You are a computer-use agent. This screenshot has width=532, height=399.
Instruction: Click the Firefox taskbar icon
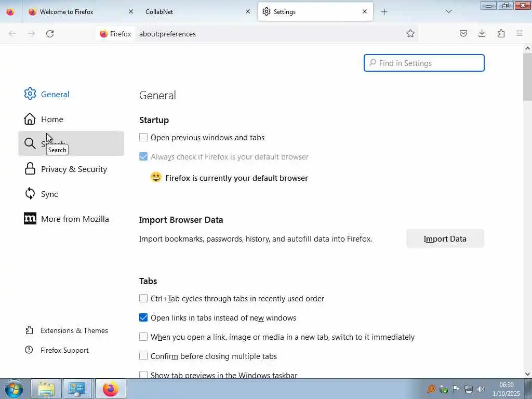coord(110,389)
